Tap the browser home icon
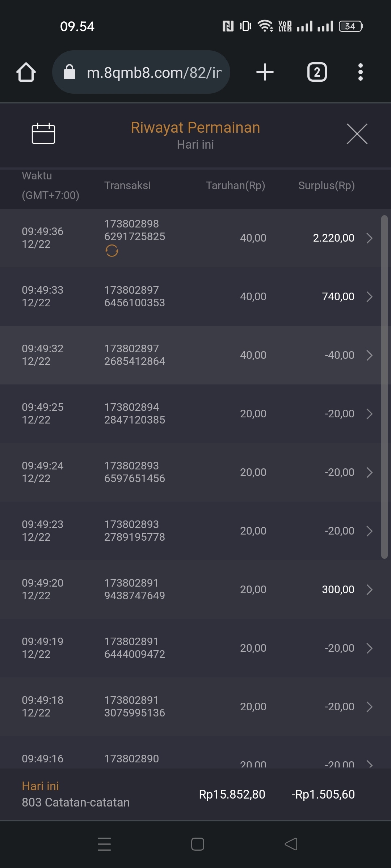The height and width of the screenshot is (868, 391). pyautogui.click(x=26, y=72)
